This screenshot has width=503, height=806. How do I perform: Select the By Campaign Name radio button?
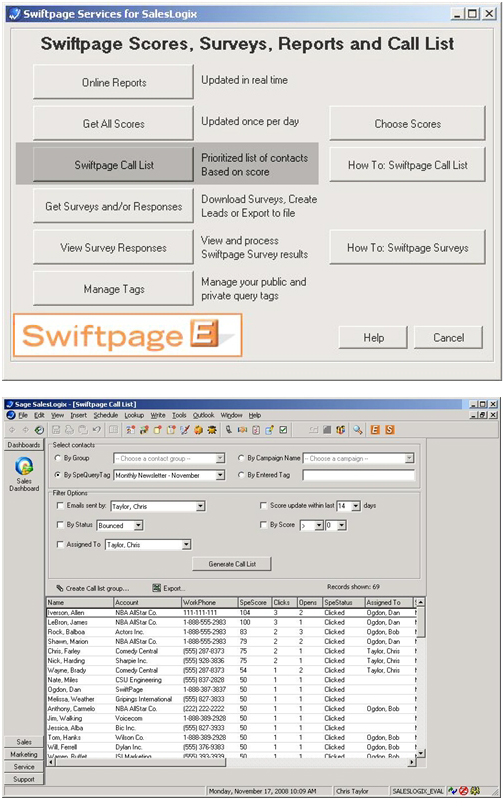click(x=241, y=458)
